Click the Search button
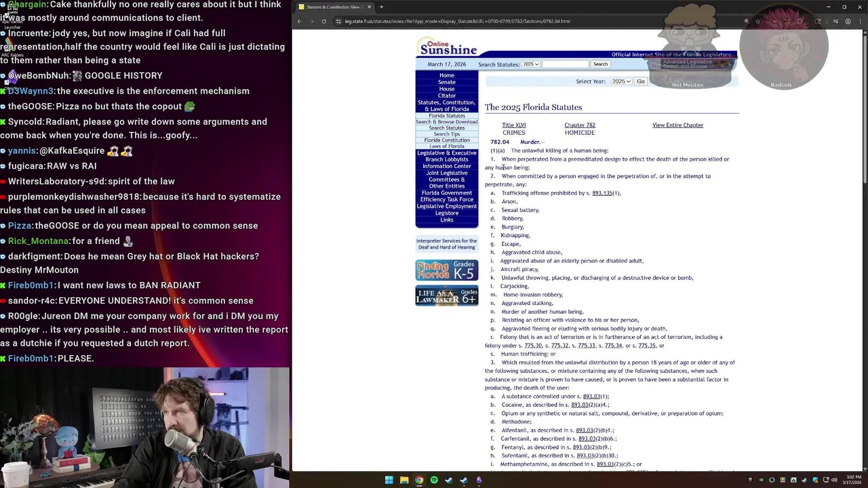 point(600,64)
